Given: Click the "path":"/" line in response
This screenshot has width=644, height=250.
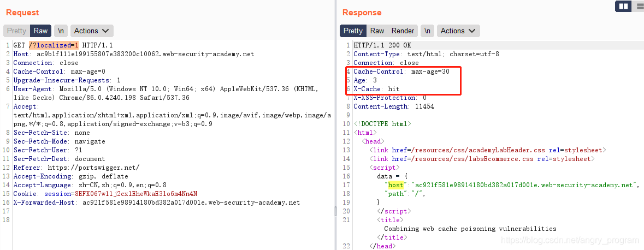Looking at the screenshot, I should coord(405,194).
